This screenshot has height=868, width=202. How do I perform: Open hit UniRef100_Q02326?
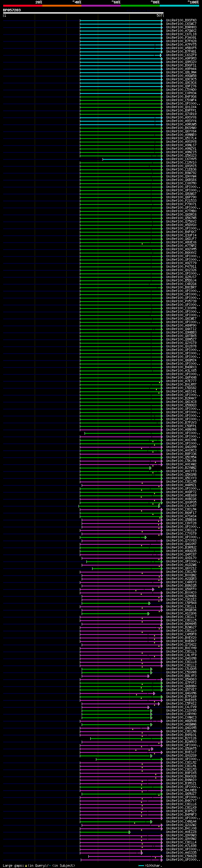click(x=181, y=270)
